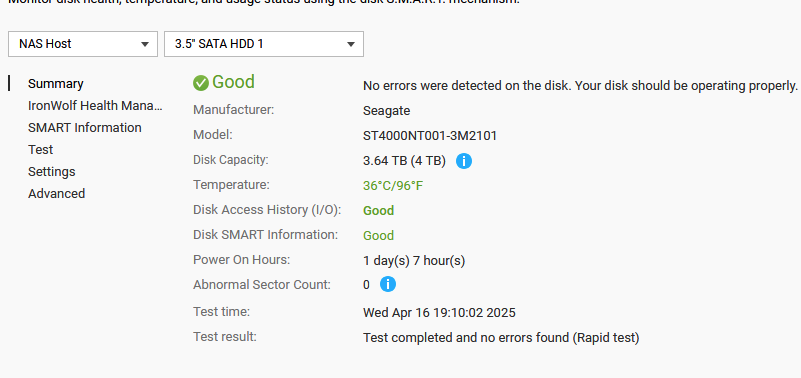Open the Settings section
Screen dimensions: 801x378
tap(52, 172)
